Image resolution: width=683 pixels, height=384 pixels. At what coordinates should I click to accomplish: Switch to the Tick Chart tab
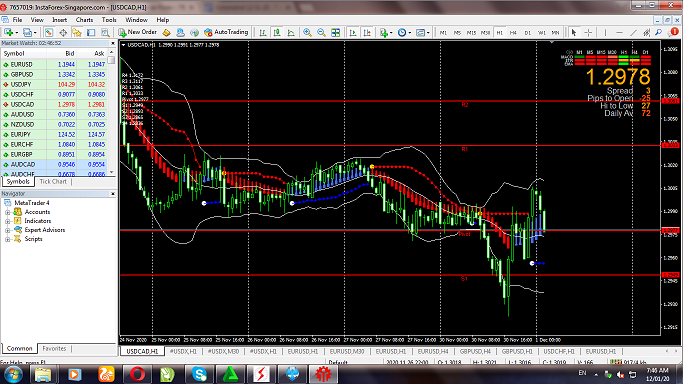[53, 182]
